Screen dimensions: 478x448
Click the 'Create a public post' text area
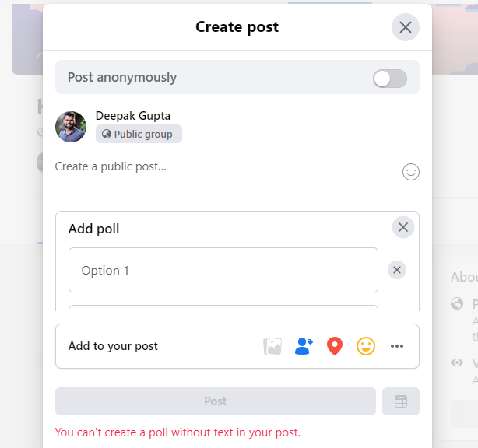tap(218, 166)
